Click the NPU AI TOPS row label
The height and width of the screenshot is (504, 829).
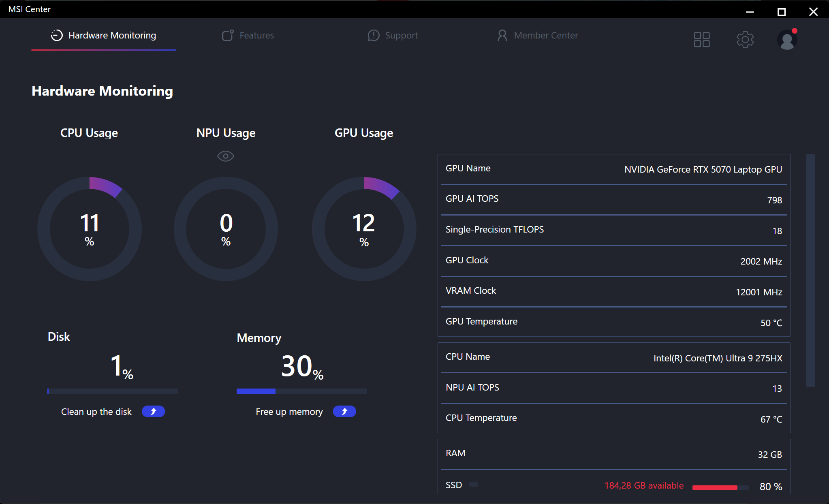pos(472,387)
